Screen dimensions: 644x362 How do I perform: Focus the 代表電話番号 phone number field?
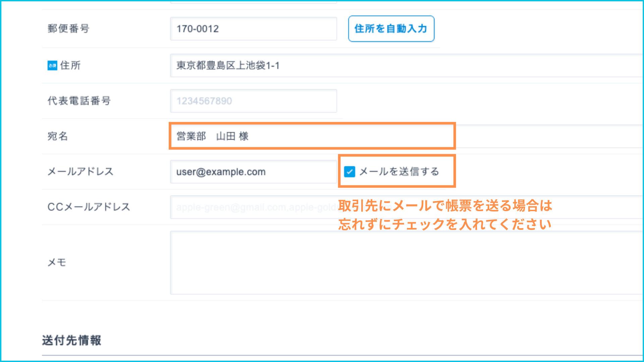253,101
